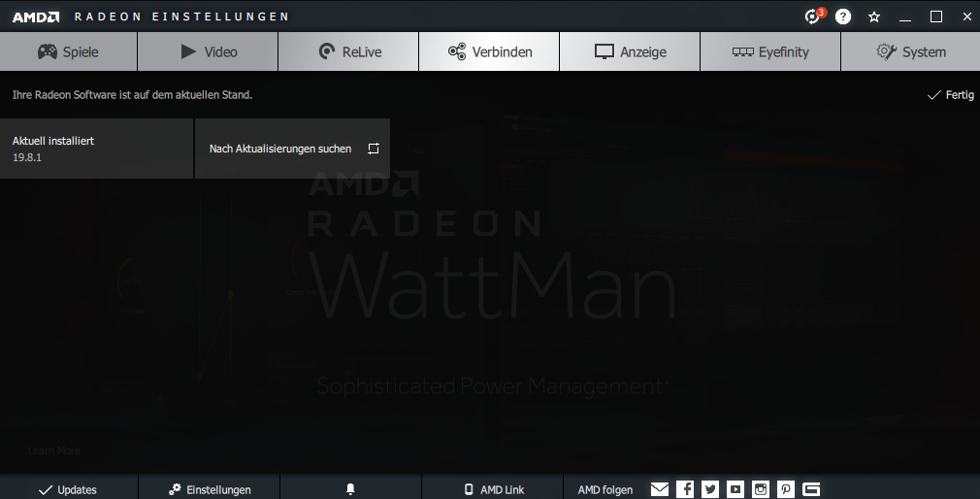980x499 pixels.
Task: Close the Radeon Einstellungen window
Action: [x=966, y=17]
